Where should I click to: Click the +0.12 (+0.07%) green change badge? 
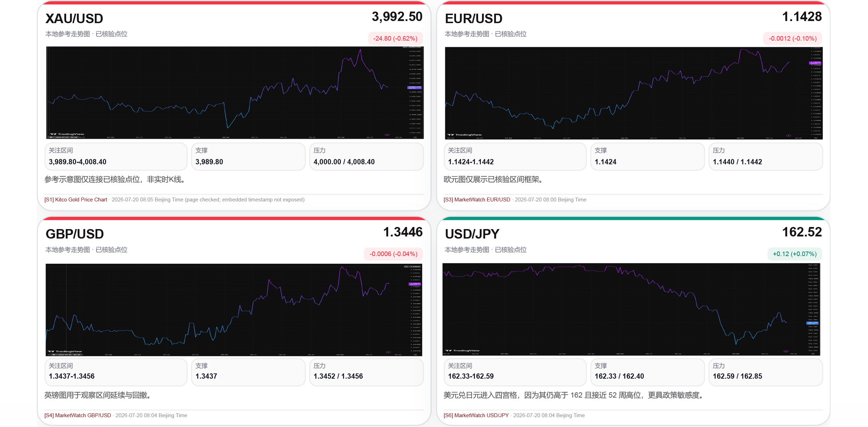click(794, 254)
